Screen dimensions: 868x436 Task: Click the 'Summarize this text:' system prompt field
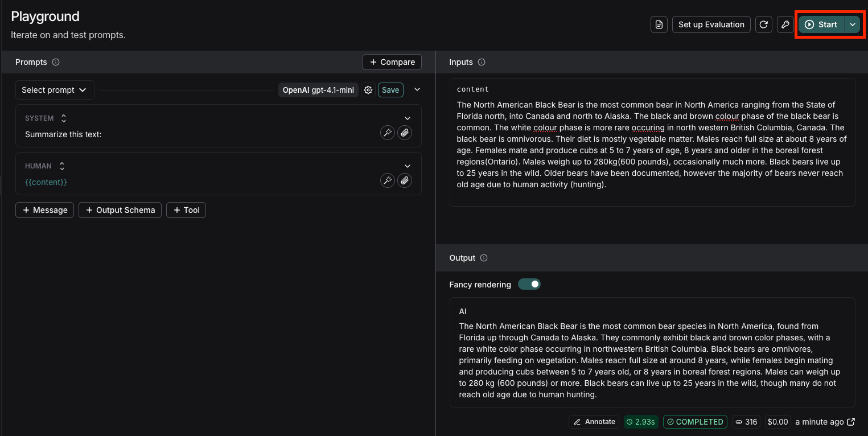coord(63,134)
